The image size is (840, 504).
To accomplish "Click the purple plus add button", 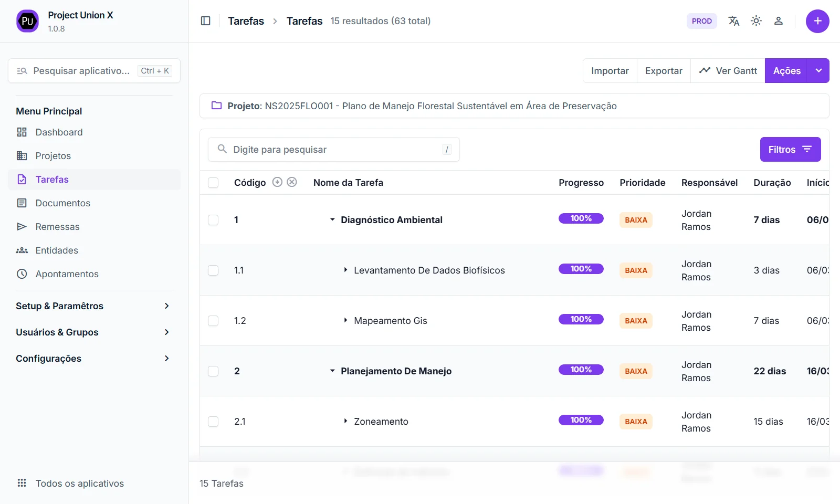I will [x=817, y=21].
